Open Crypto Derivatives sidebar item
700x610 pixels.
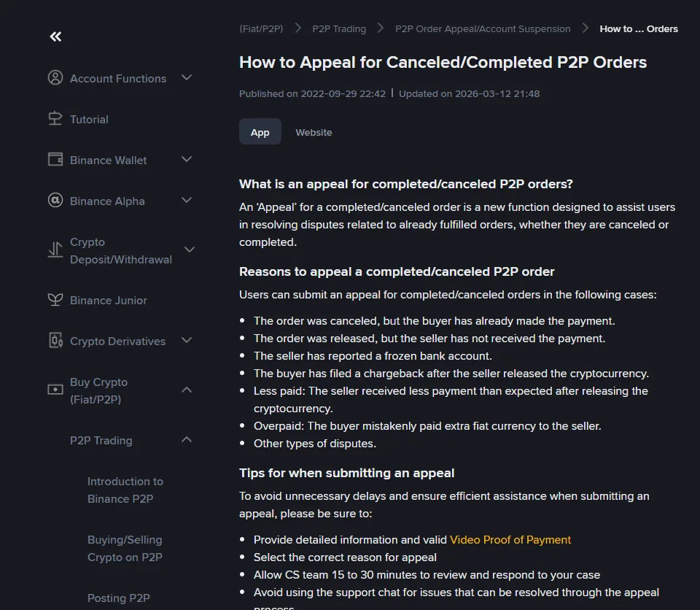pos(118,341)
